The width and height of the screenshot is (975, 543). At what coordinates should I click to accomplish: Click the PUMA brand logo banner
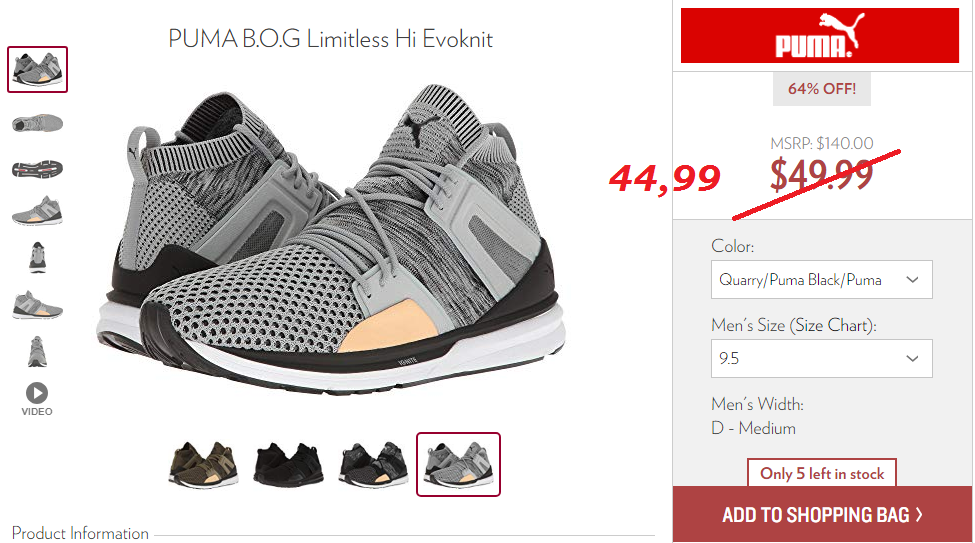point(820,35)
